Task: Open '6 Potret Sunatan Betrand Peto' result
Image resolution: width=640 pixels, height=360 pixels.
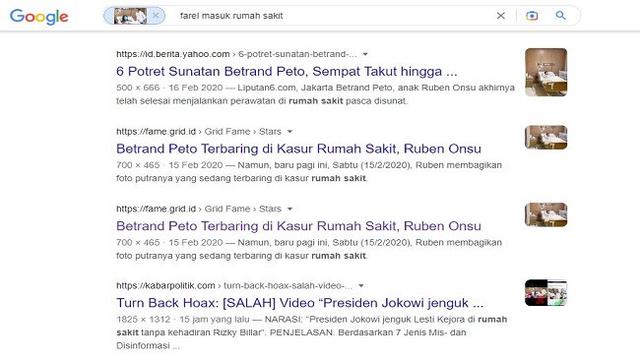Action: point(287,71)
